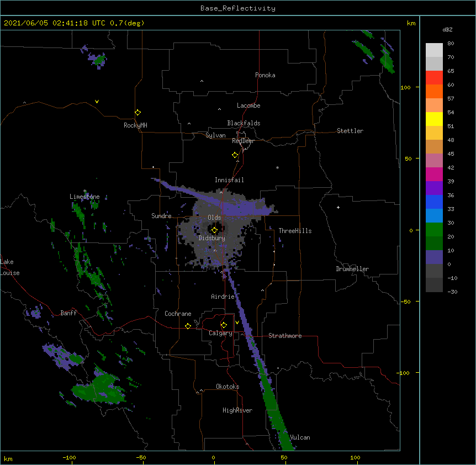Select the Airdrie label
This screenshot has width=476, height=465.
223,297
